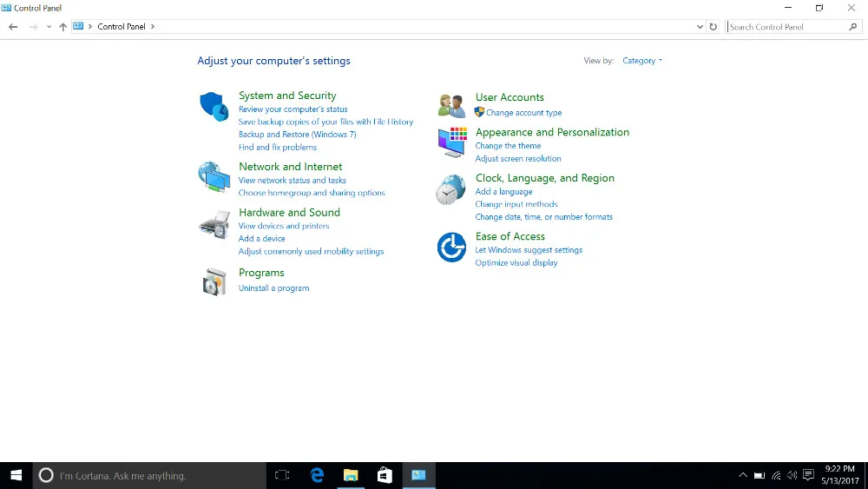
Task: Open the Programs category heading
Action: coord(261,273)
